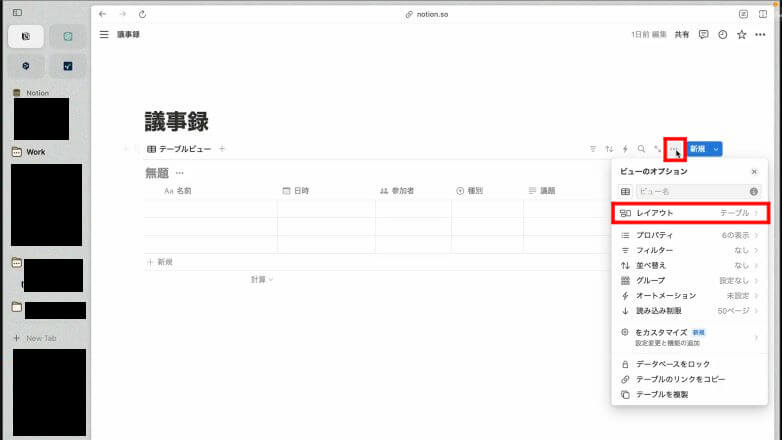Click テーブルのリンクをコピー option
782x440 pixels.
[690, 379]
